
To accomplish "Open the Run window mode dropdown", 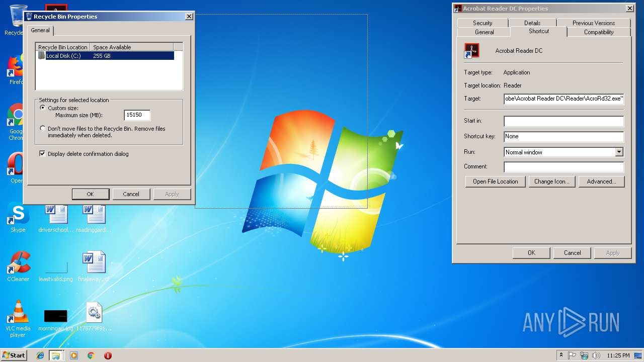I will 619,152.
